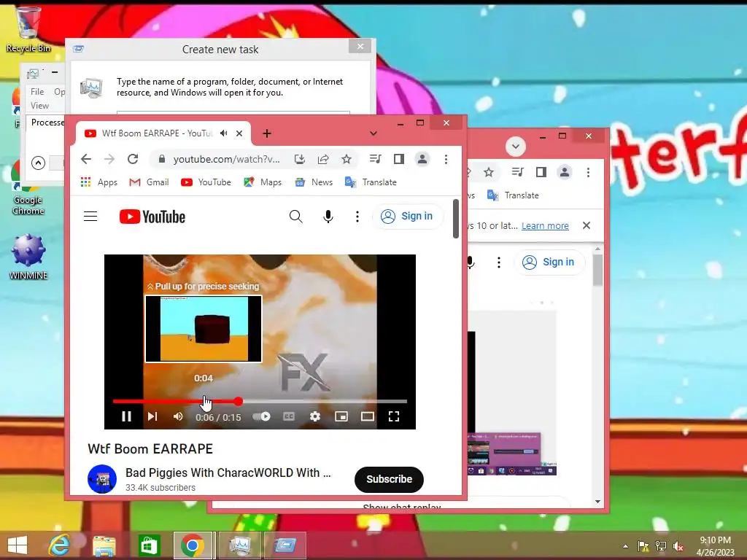
Task: Skip to next video in player
Action: (152, 416)
